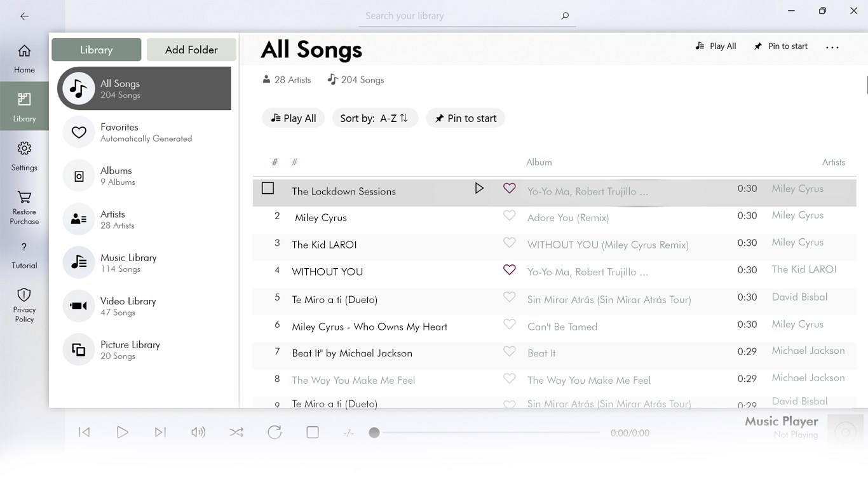This screenshot has height=488, width=868.
Task: Unfavorite The Lockdown Sessions track
Action: coord(509,189)
